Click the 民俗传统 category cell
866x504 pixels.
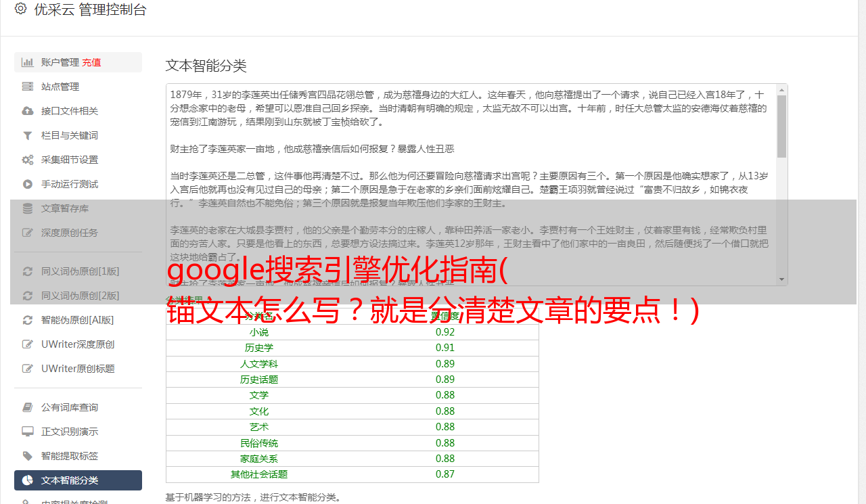point(259,443)
